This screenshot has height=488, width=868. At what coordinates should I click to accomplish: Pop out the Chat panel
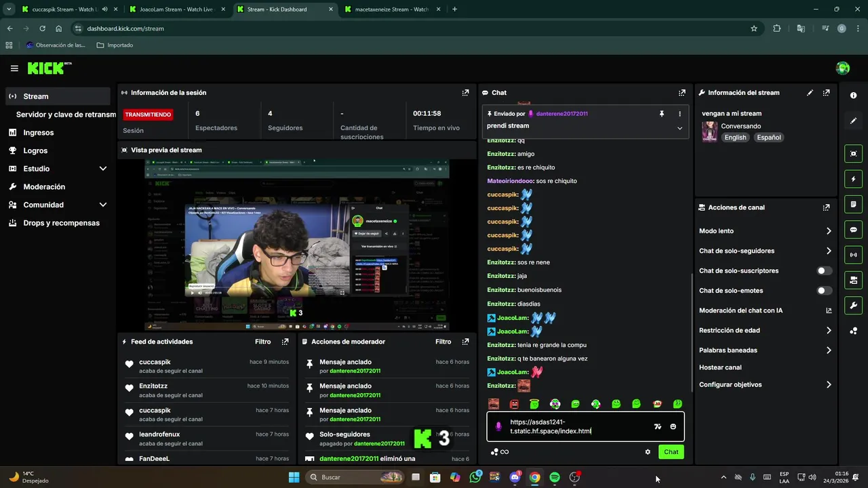[x=682, y=93]
